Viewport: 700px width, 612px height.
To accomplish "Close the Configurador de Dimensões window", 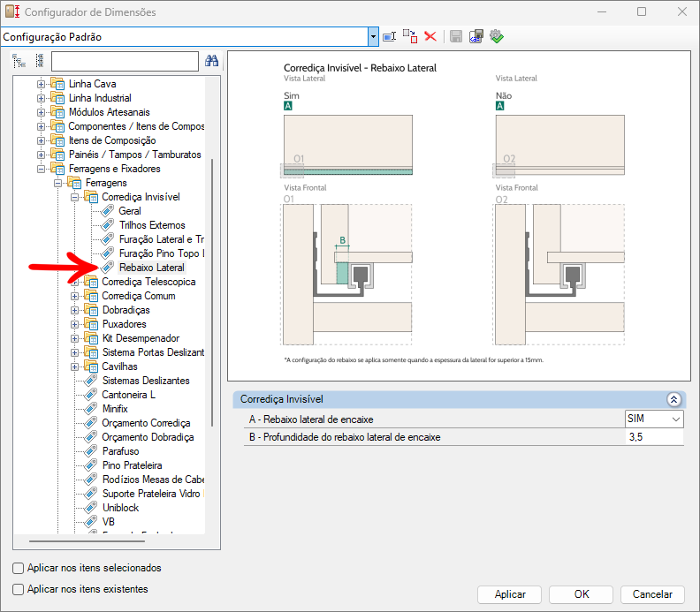I will coord(681,11).
